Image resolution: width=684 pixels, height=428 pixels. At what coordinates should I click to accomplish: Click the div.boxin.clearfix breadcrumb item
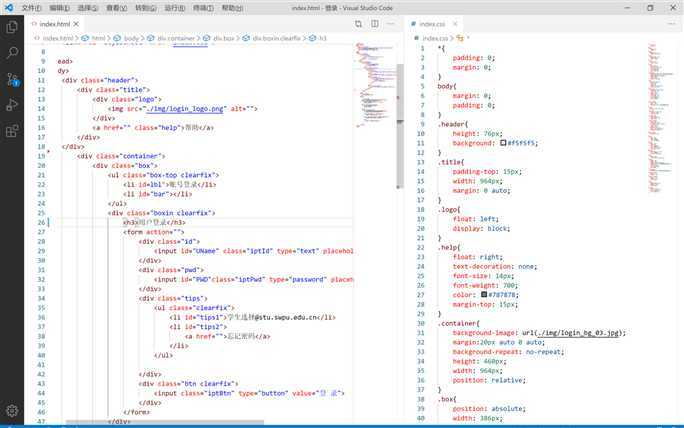(x=277, y=38)
